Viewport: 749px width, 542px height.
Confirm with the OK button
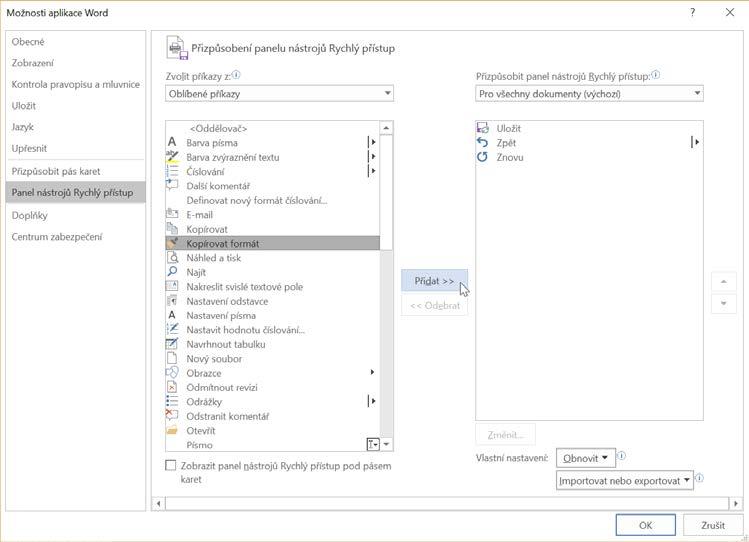[645, 525]
